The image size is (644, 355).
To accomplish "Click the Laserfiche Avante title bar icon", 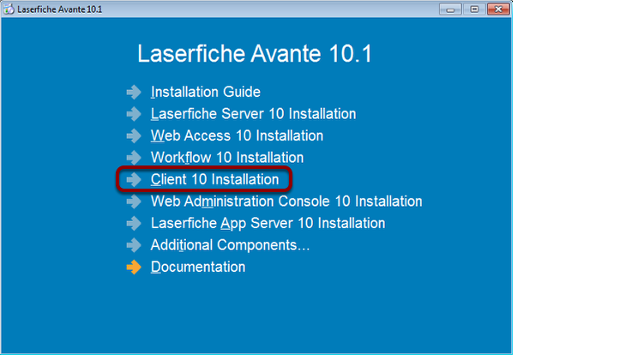I will coord(9,9).
